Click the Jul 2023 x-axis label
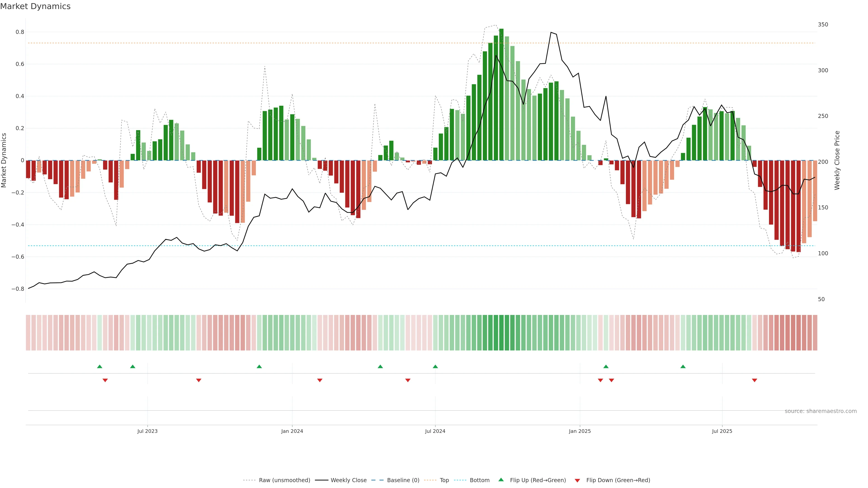The image size is (868, 488). [147, 431]
